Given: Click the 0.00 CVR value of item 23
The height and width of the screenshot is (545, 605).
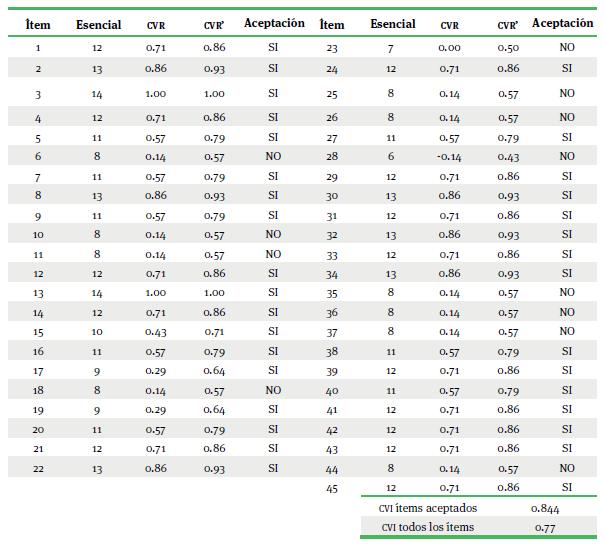Looking at the screenshot, I should (x=450, y=48).
